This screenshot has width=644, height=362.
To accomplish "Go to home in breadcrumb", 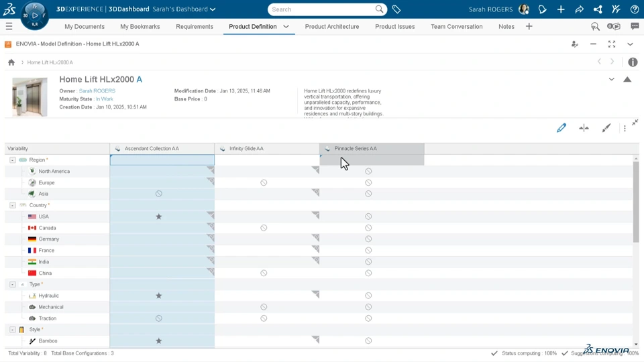I will [11, 62].
